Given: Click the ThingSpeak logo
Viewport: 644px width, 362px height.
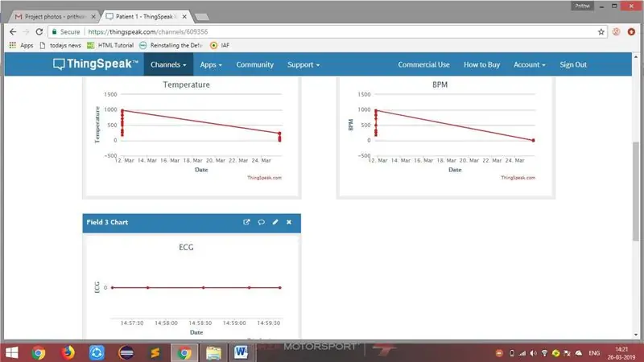Looking at the screenshot, I should [96, 64].
